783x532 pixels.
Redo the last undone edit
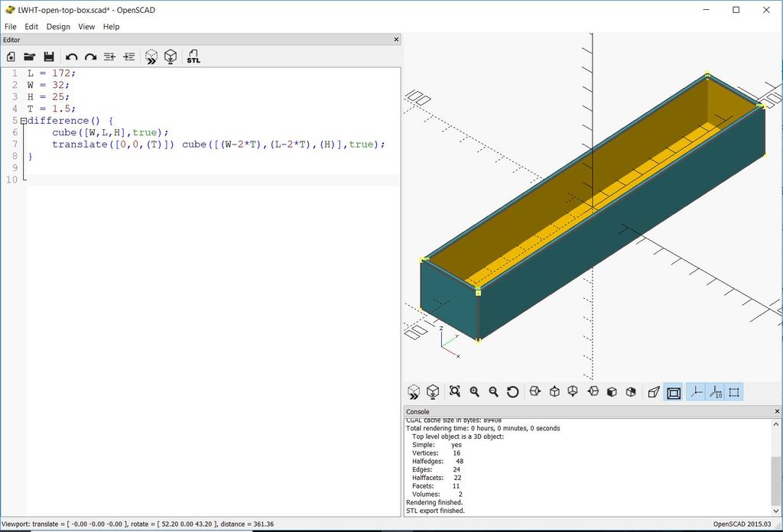(x=90, y=57)
